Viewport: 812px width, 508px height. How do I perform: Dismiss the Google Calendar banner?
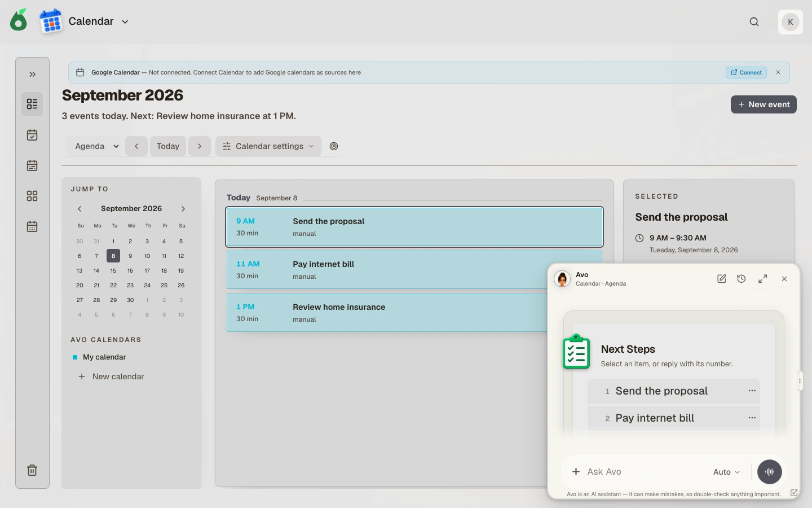pyautogui.click(x=778, y=72)
